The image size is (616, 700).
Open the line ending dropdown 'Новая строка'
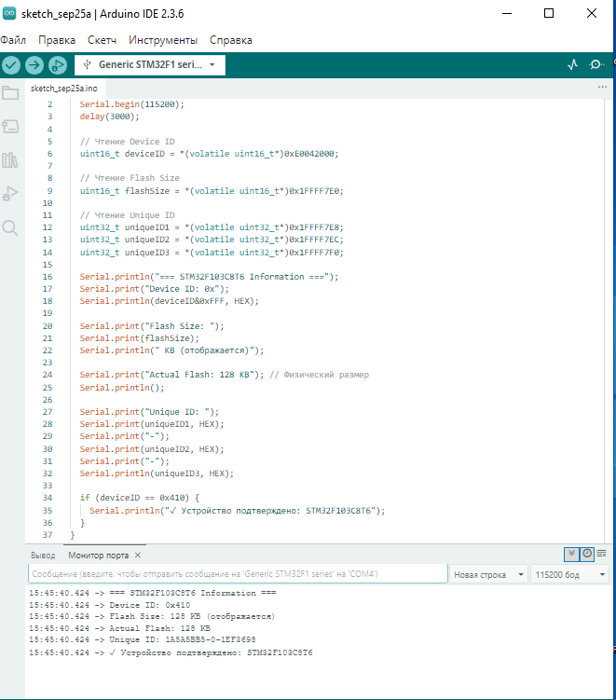pos(487,575)
